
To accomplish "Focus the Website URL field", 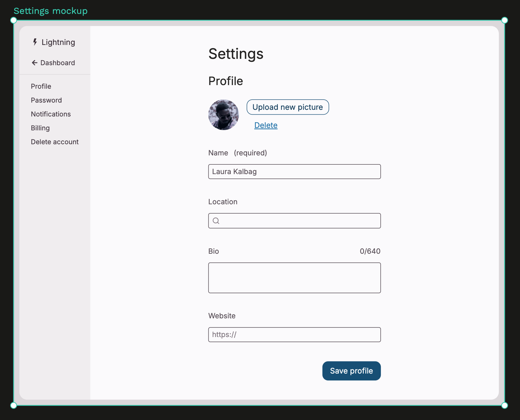I will pos(294,335).
